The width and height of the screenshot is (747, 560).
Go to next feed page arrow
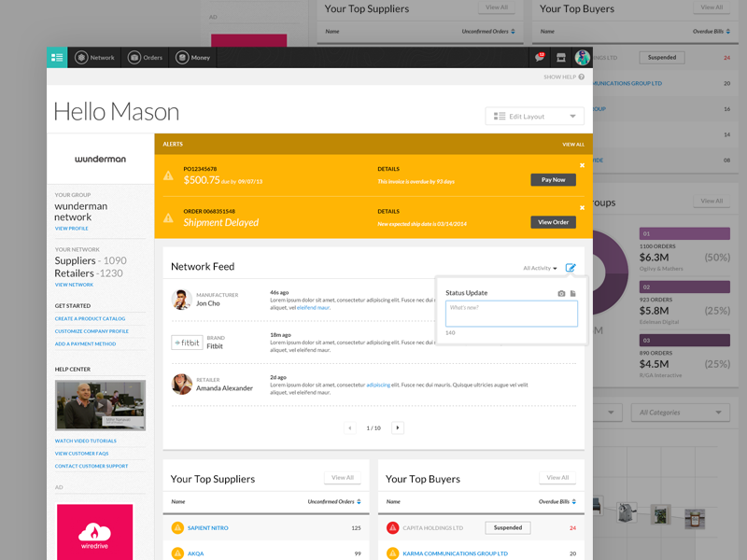point(398,428)
